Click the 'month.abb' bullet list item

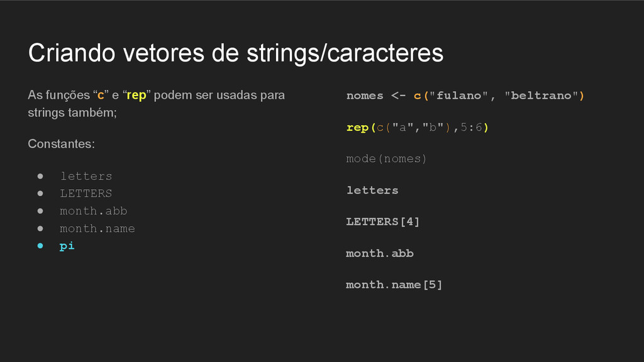[x=93, y=211]
